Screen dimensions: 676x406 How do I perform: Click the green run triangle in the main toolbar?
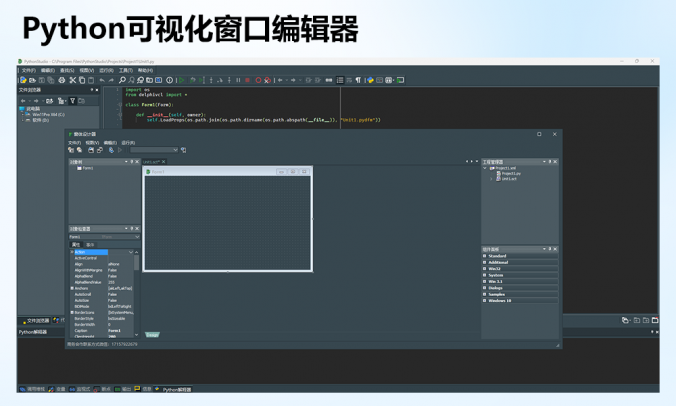[182, 80]
